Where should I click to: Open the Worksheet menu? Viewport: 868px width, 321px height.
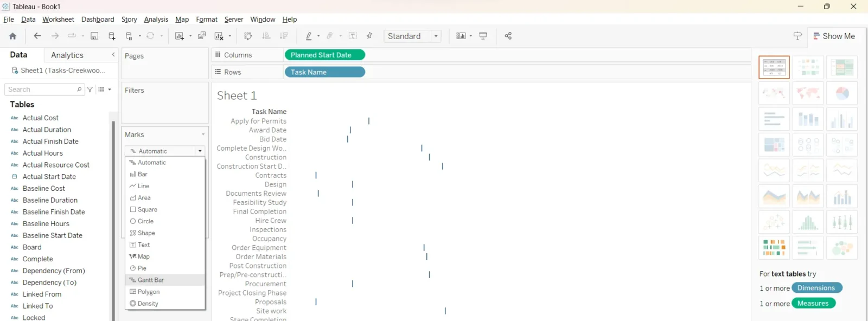coord(58,20)
